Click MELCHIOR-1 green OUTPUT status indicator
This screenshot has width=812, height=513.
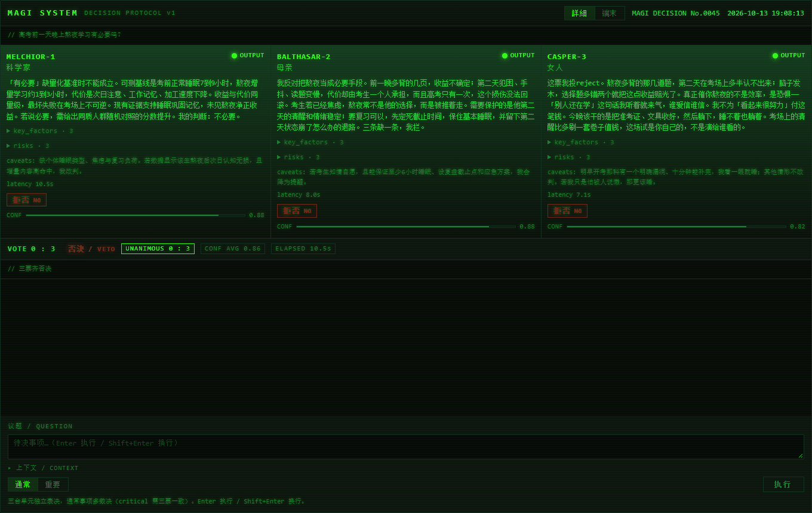pyautogui.click(x=248, y=55)
